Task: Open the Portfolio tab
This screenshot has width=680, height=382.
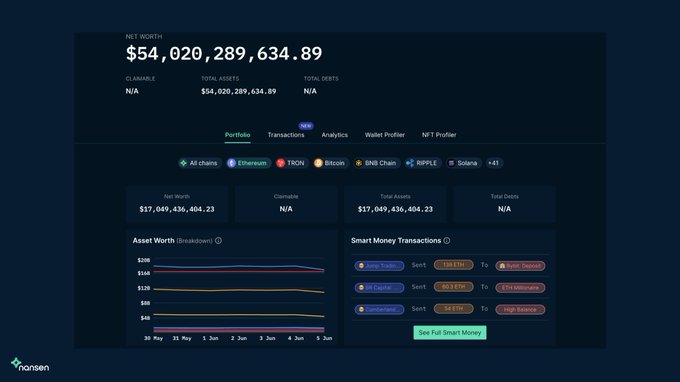Action: click(x=237, y=135)
